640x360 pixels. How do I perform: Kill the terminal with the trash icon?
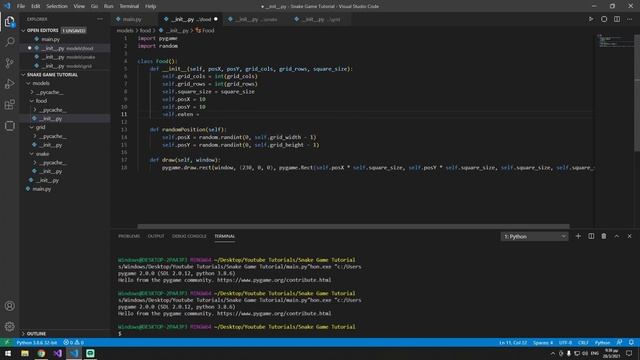[604, 236]
